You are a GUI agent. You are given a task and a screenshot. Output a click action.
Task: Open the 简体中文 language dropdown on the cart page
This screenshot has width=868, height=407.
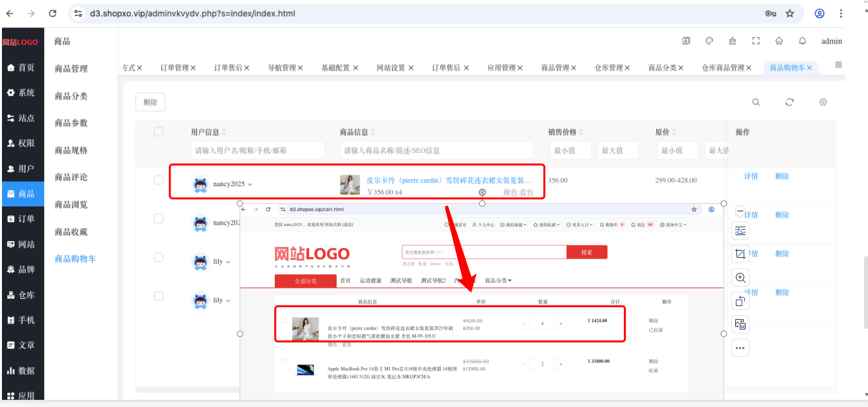673,225
